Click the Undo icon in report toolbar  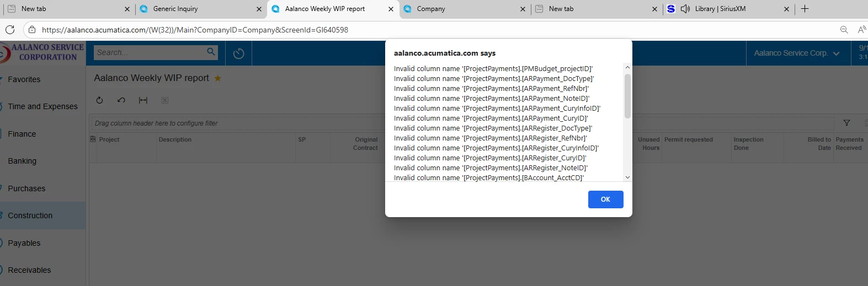121,100
